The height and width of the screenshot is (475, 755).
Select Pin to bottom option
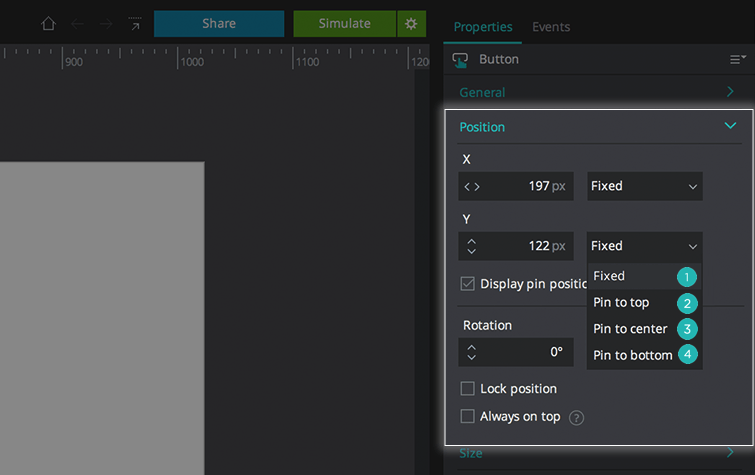click(645, 356)
